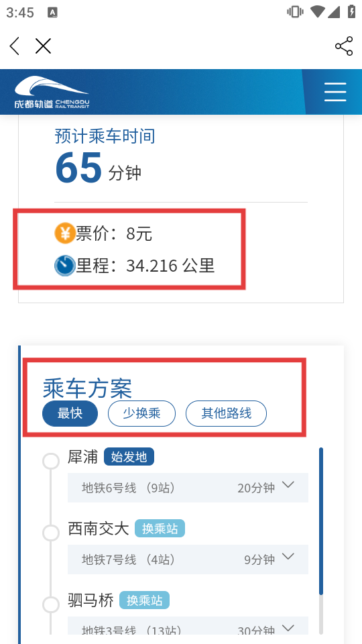Image resolution: width=362 pixels, height=644 pixels.
Task: Select the 其他路线 route option
Action: coord(226,413)
